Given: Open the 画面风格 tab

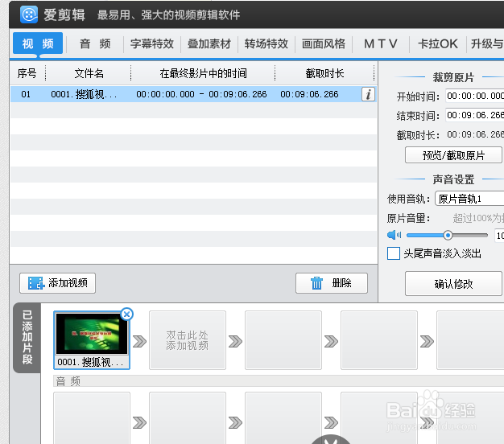Looking at the screenshot, I should click(x=324, y=43).
